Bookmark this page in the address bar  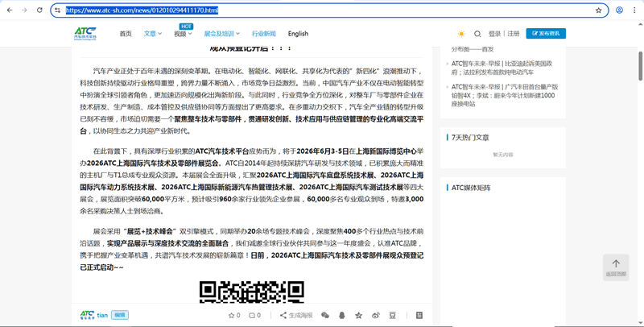[x=598, y=10]
